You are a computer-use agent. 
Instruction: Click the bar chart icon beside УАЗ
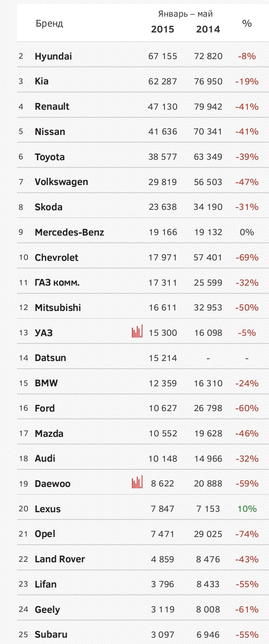(x=137, y=331)
